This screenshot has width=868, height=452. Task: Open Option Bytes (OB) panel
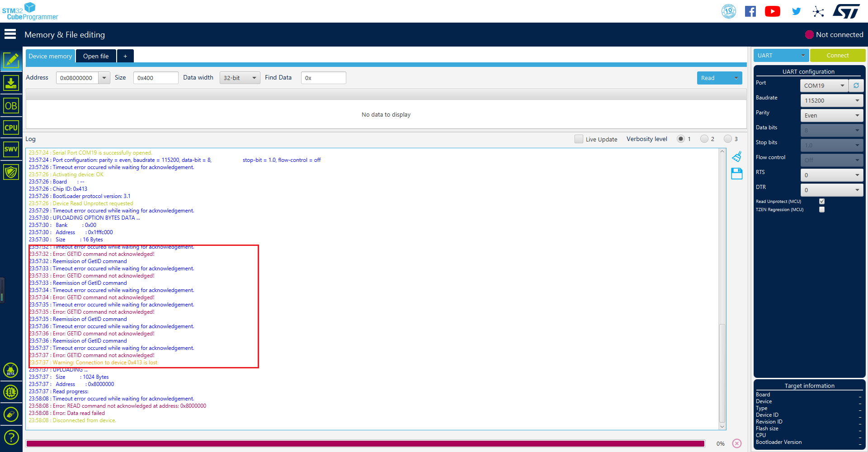(11, 106)
